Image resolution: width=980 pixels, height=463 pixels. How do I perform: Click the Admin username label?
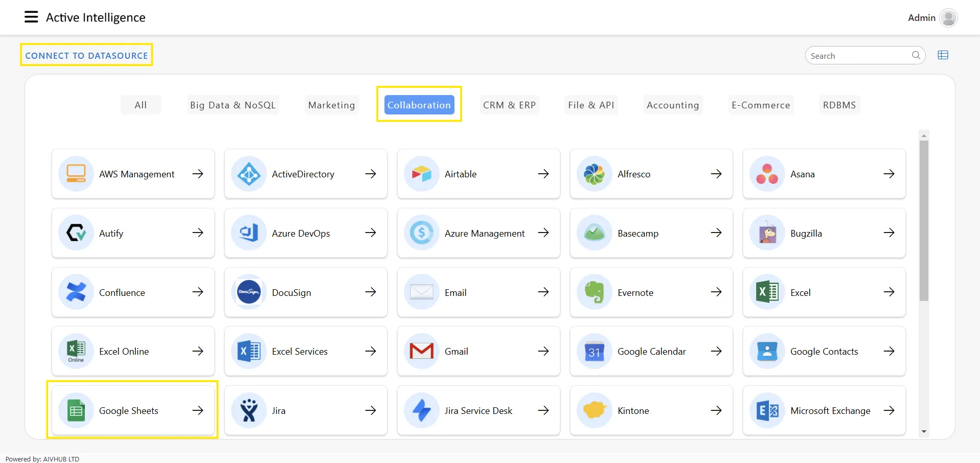click(x=922, y=18)
